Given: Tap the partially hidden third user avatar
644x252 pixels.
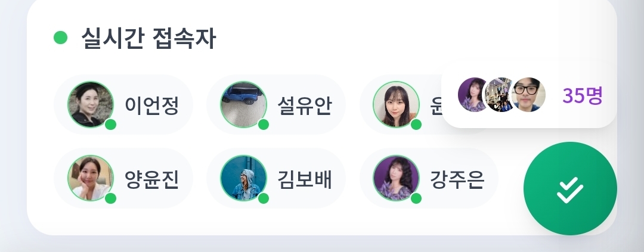Looking at the screenshot, I should click(x=396, y=104).
